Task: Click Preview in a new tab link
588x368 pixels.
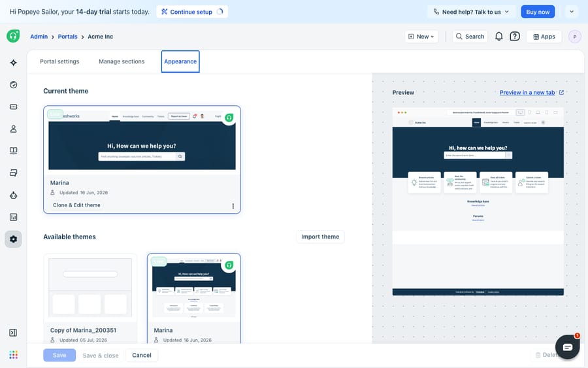Action: point(527,93)
